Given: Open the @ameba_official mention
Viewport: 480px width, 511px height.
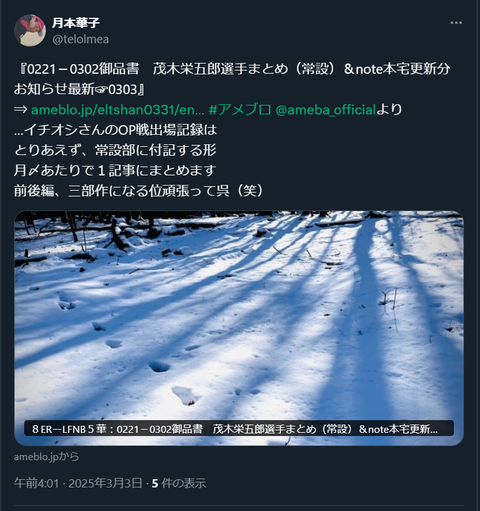Looking at the screenshot, I should point(326,110).
